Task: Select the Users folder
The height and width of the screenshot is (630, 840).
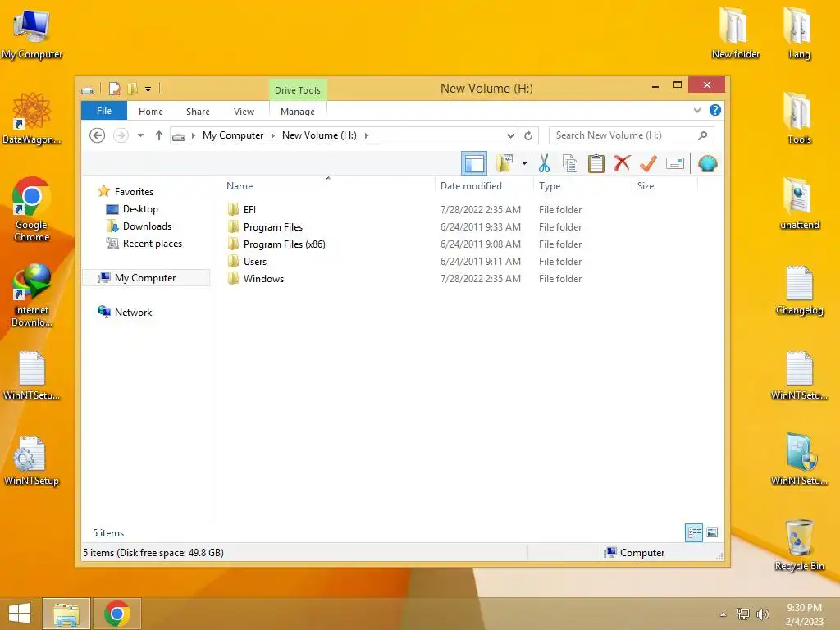Action: 254,262
